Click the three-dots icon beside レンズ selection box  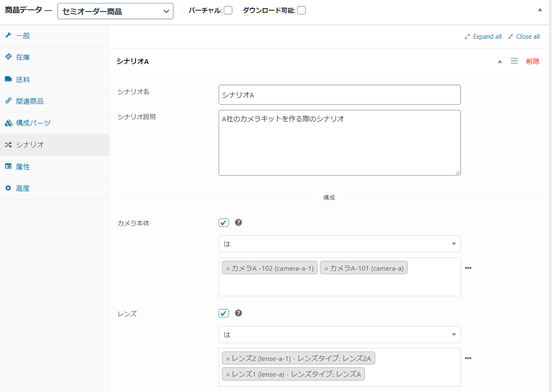click(x=468, y=358)
